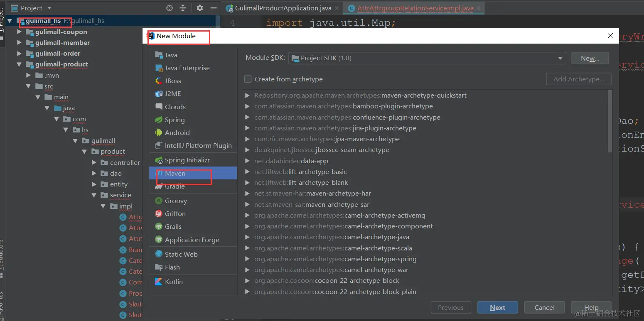Click the Previous button

(x=451, y=308)
